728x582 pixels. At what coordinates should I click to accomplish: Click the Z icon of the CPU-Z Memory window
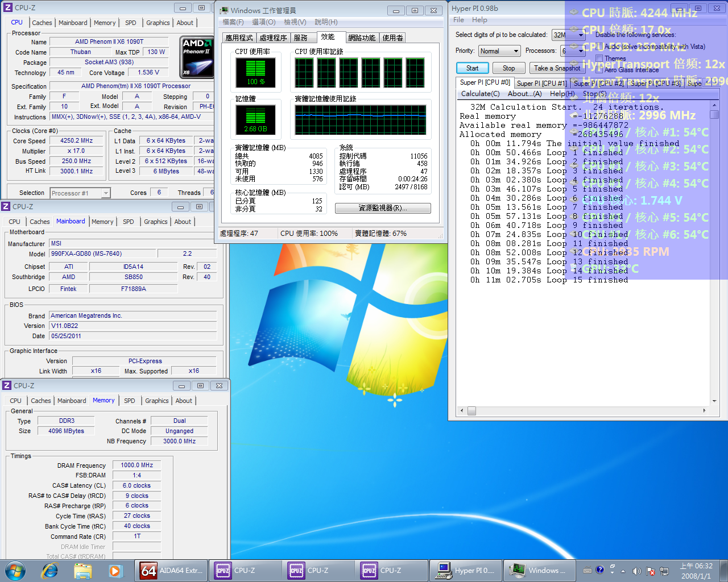(7, 385)
